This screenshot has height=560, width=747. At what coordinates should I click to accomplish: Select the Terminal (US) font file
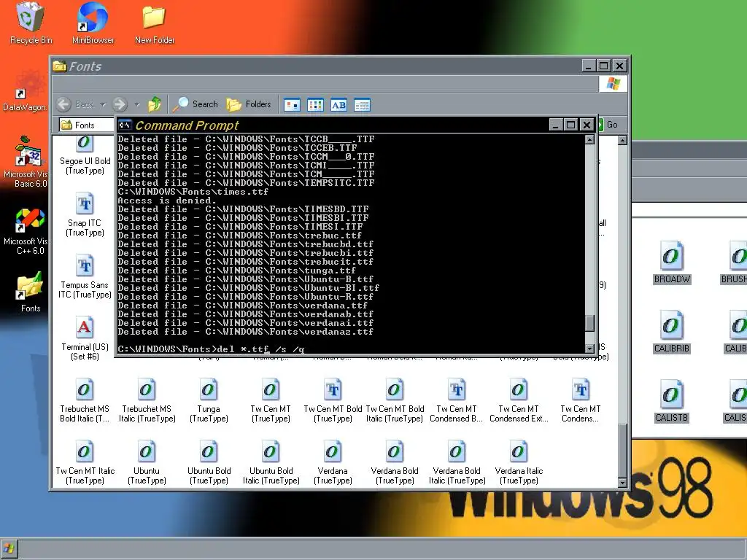pyautogui.click(x=85, y=338)
